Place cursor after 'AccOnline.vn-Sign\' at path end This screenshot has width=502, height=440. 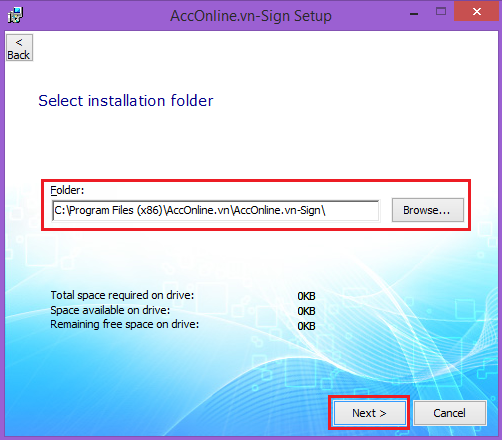327,210
